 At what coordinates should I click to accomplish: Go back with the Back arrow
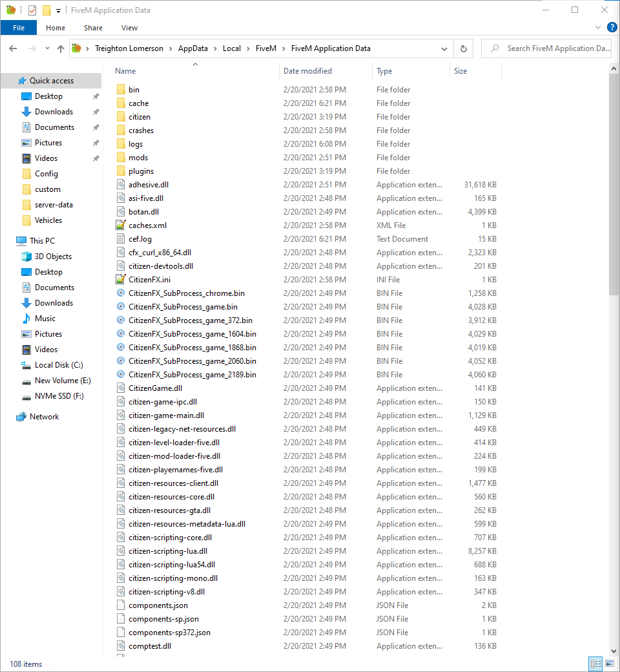click(14, 48)
